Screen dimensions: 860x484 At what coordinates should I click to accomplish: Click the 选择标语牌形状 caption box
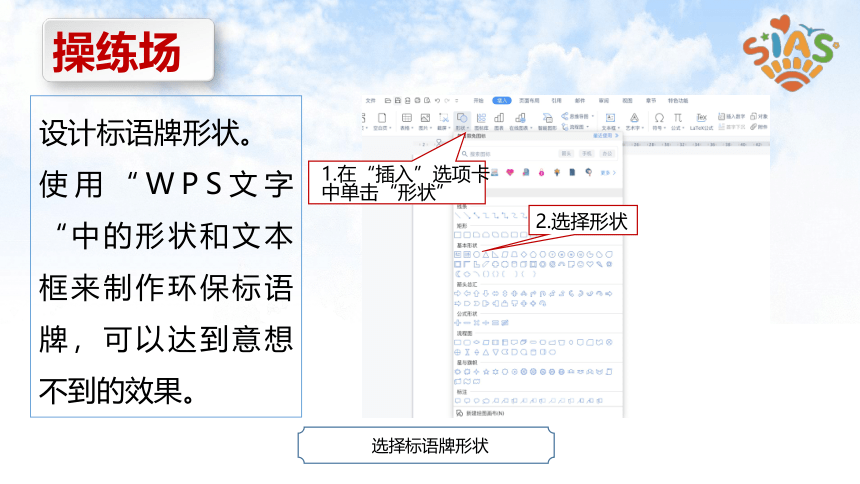(x=426, y=445)
